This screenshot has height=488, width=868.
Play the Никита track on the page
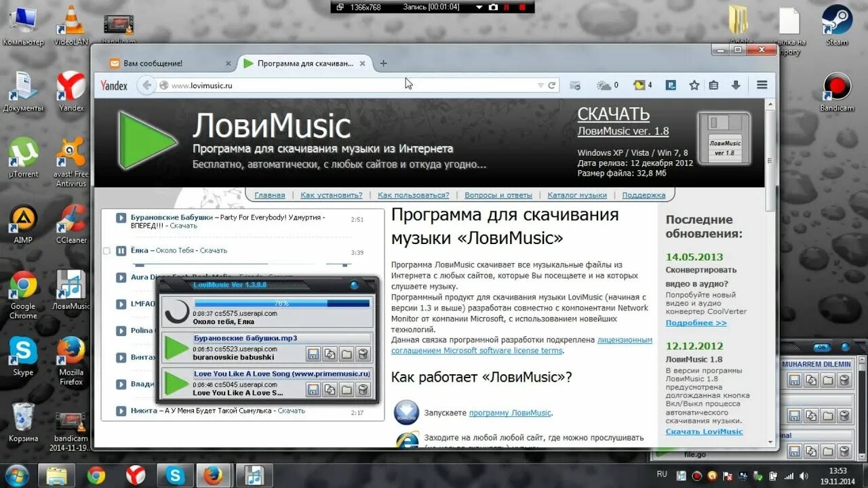(x=121, y=411)
